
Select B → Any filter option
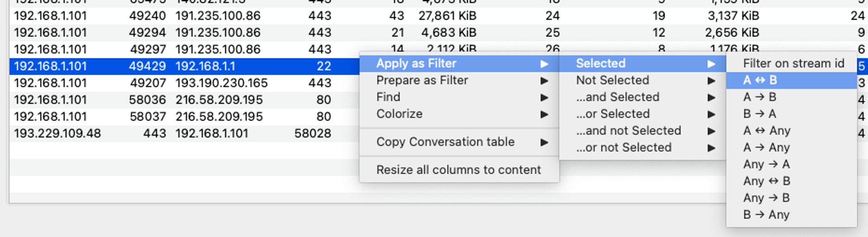click(766, 214)
